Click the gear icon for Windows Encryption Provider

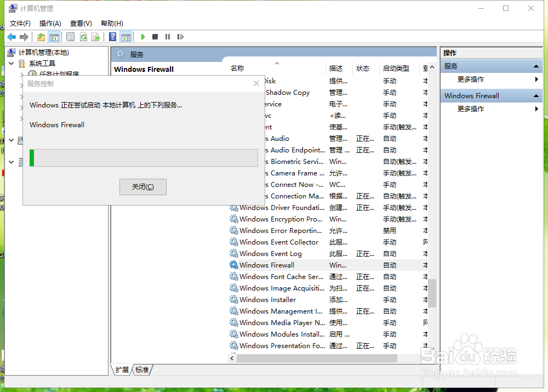tap(233, 219)
